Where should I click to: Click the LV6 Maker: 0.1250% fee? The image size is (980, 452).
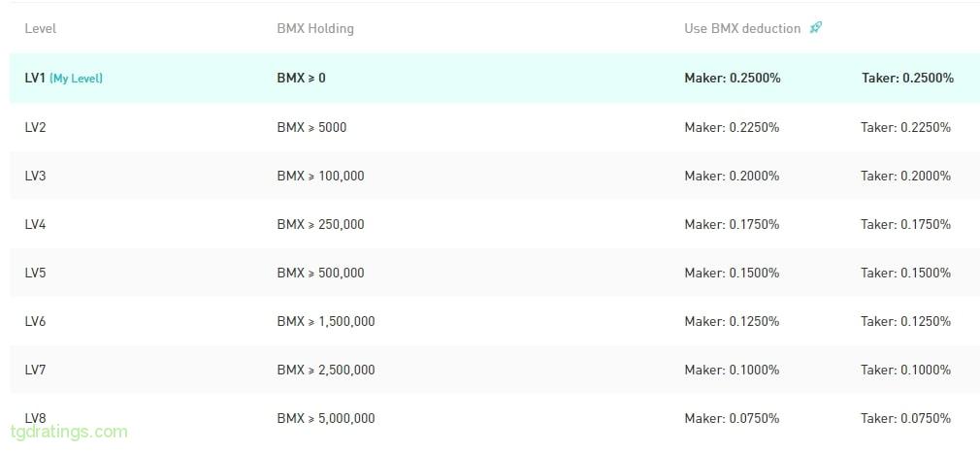tap(732, 321)
